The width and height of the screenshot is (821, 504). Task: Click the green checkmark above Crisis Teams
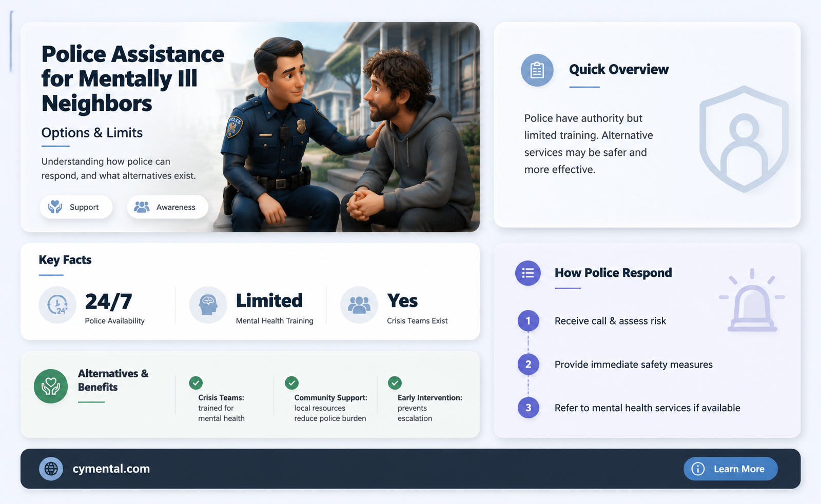(196, 382)
